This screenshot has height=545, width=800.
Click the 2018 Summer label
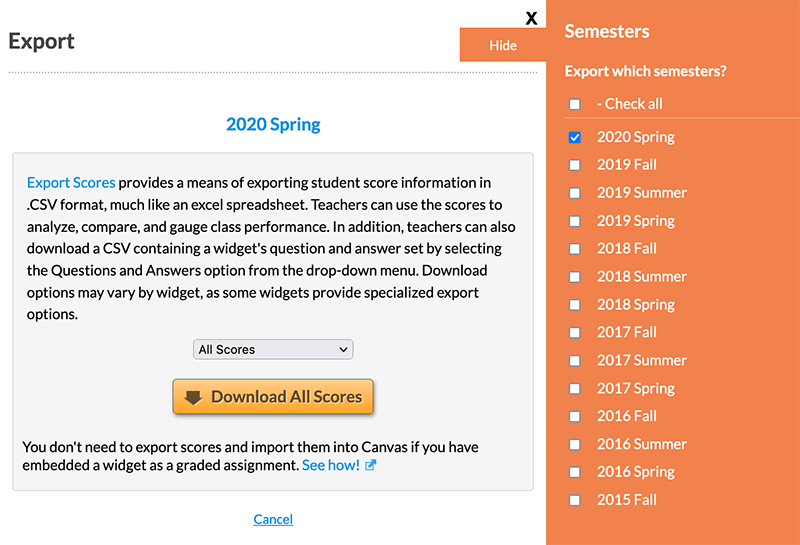pos(642,277)
